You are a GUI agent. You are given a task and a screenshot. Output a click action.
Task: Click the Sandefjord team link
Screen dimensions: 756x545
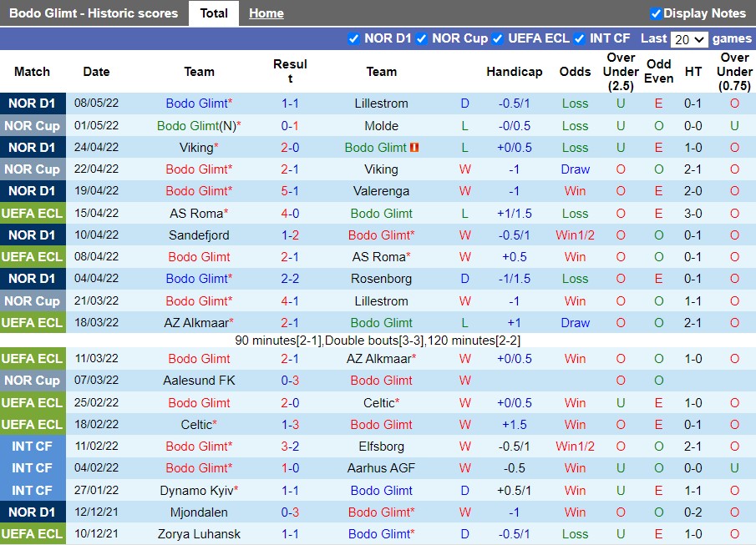pos(199,235)
